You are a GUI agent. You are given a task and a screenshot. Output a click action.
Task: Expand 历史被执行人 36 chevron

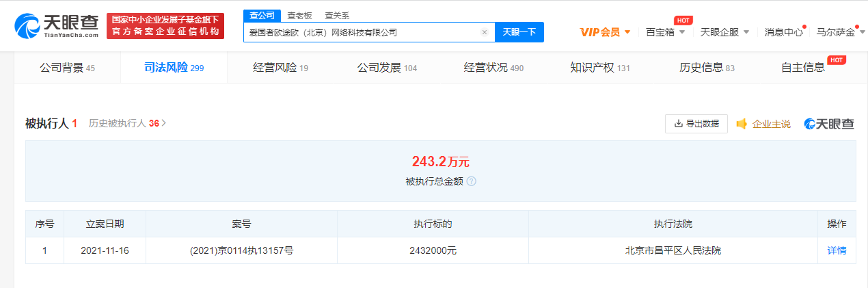click(x=164, y=124)
